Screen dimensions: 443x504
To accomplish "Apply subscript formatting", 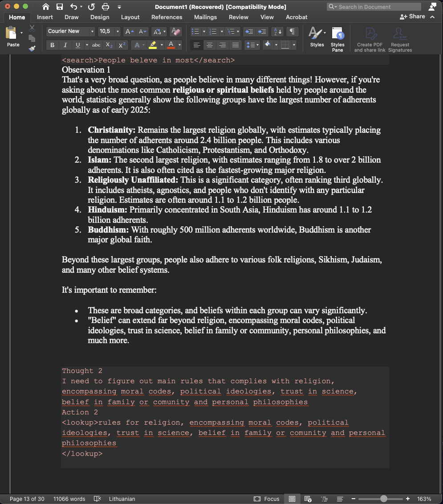I will [x=109, y=45].
